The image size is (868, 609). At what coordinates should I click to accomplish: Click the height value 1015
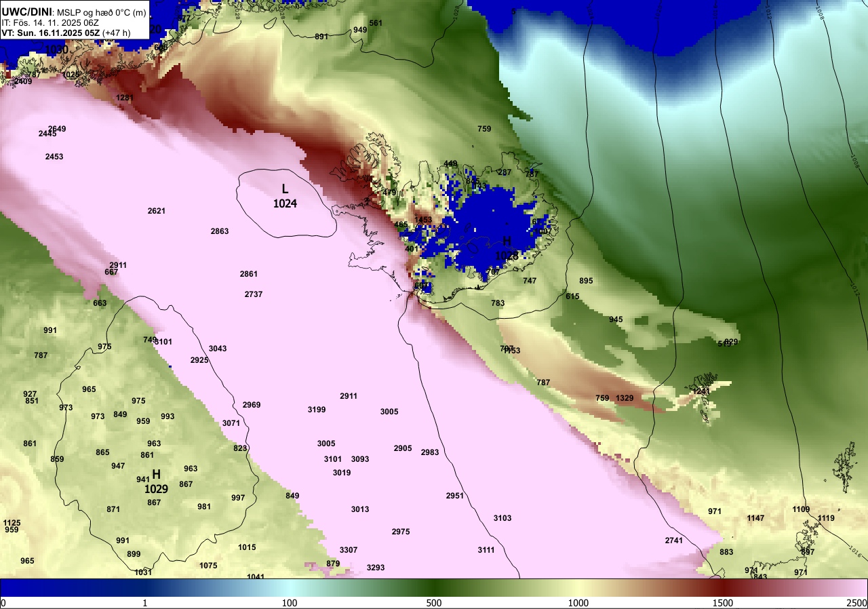247,547
